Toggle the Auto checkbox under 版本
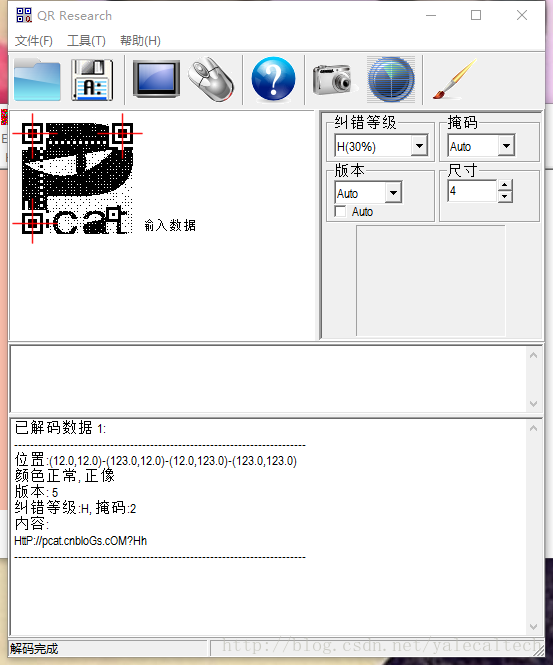The image size is (553, 665). [340, 211]
